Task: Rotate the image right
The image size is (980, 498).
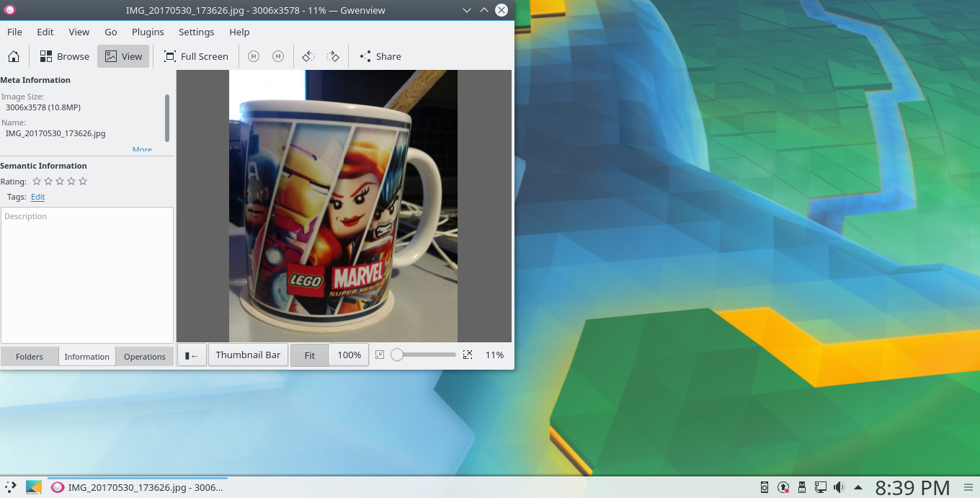Action: (333, 56)
